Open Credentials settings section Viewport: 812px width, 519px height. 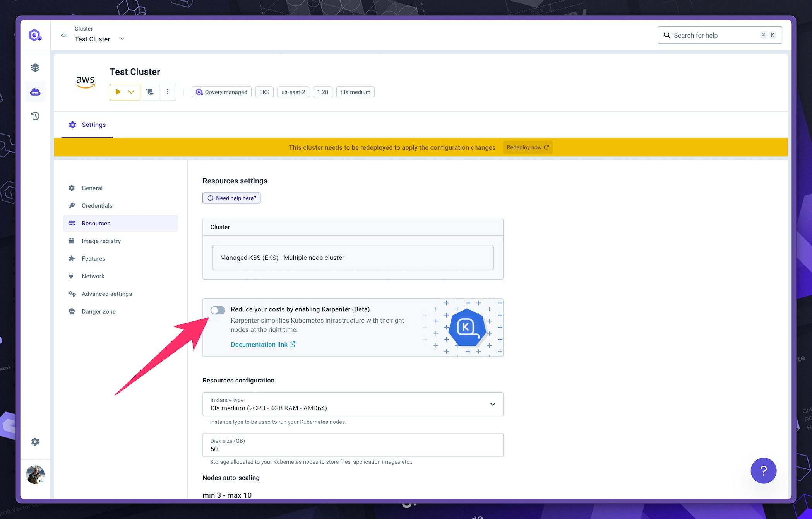120,206
